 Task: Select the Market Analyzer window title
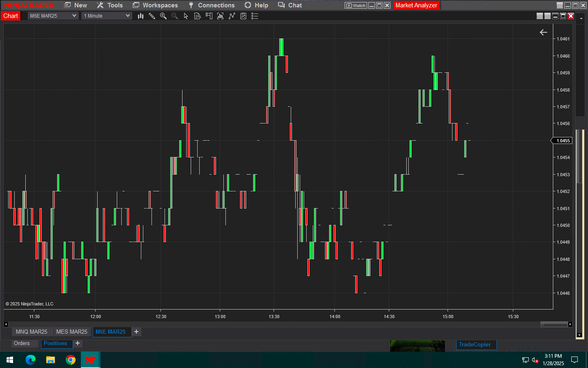click(x=416, y=5)
